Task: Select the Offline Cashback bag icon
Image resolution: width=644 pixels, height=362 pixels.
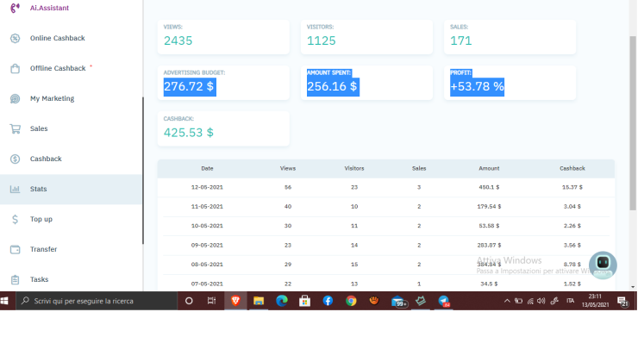Action: pyautogui.click(x=16, y=68)
